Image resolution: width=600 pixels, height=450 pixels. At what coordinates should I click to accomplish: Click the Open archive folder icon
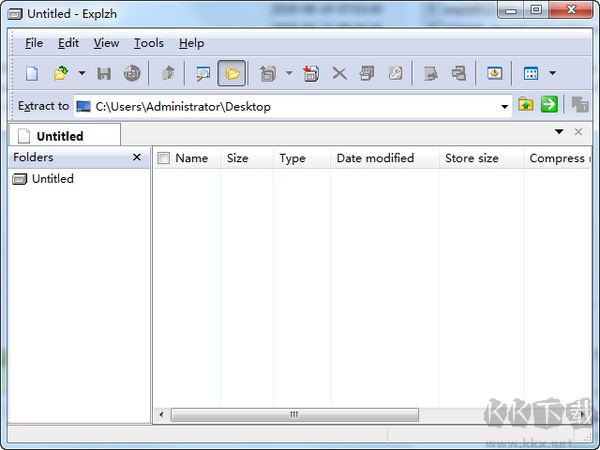(x=60, y=73)
